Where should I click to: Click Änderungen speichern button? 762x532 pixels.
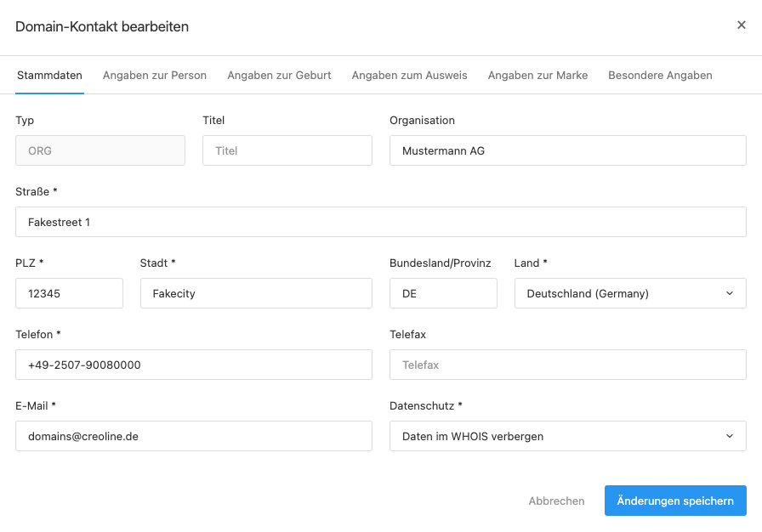point(675,501)
